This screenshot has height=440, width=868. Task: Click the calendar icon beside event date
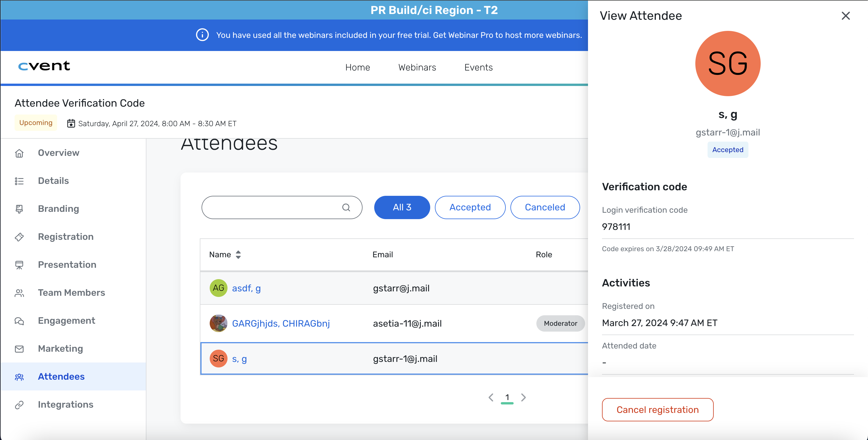[71, 123]
